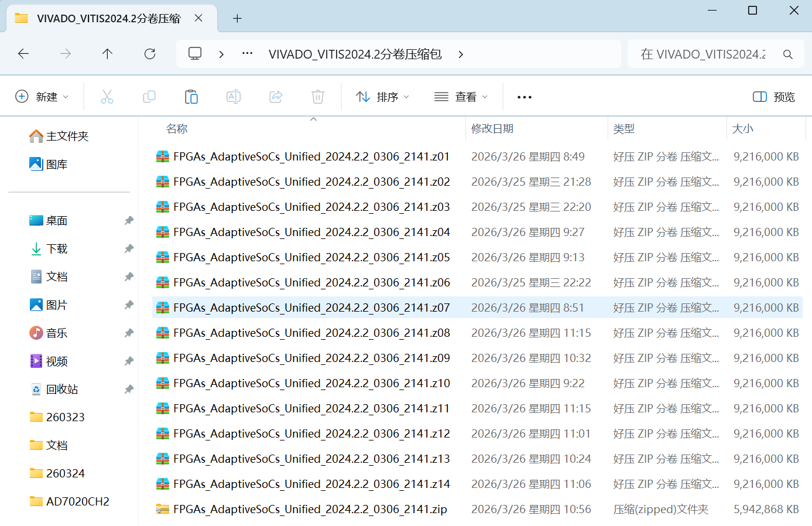Click the Paste clipboard icon
The image size is (812, 526).
click(191, 97)
